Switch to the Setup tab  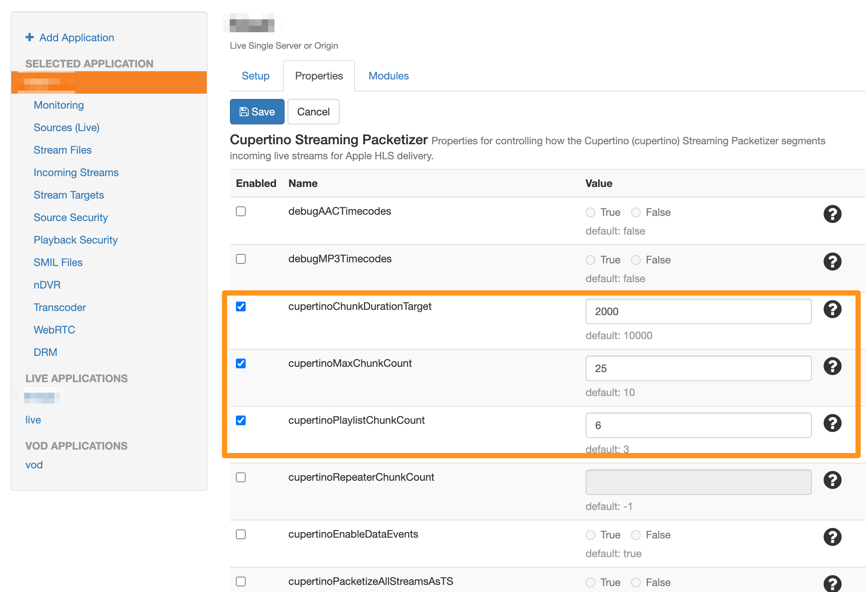click(x=255, y=76)
